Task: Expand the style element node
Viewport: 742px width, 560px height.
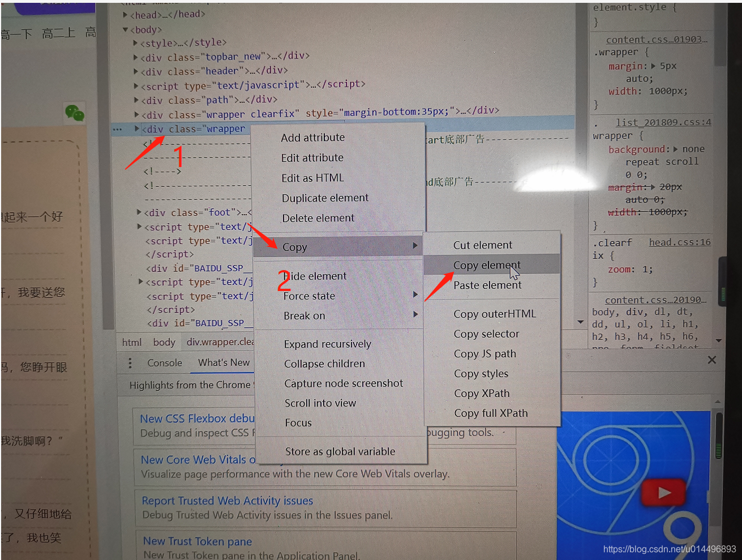Action: [x=135, y=42]
